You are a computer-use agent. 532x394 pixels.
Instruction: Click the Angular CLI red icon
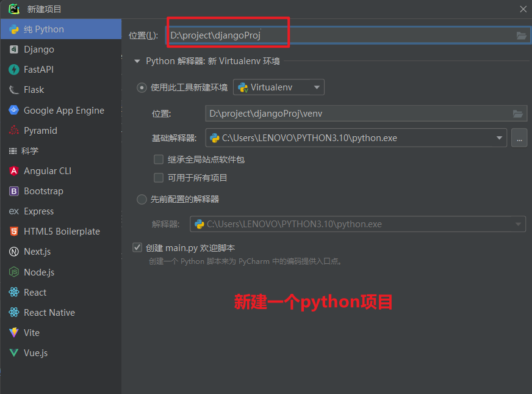point(14,171)
